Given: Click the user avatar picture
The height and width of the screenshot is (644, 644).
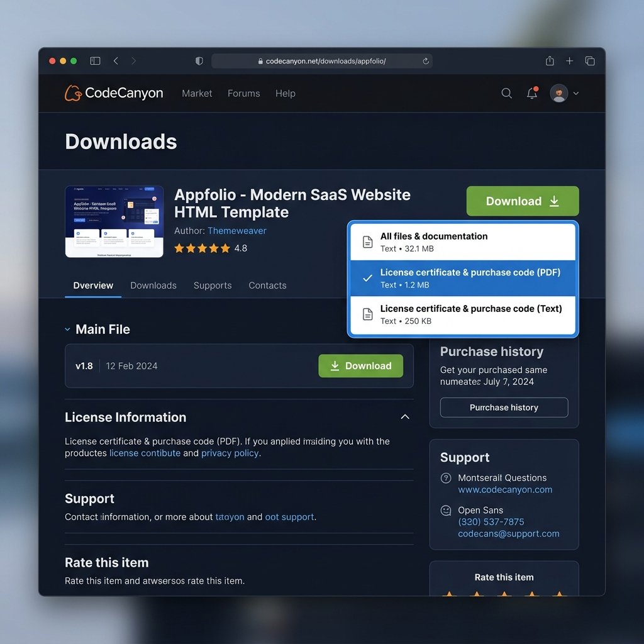Looking at the screenshot, I should coord(558,93).
